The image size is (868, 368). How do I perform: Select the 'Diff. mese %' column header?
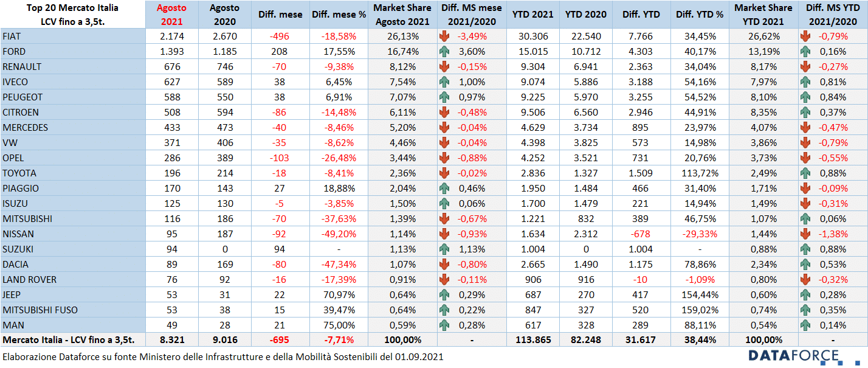click(339, 15)
